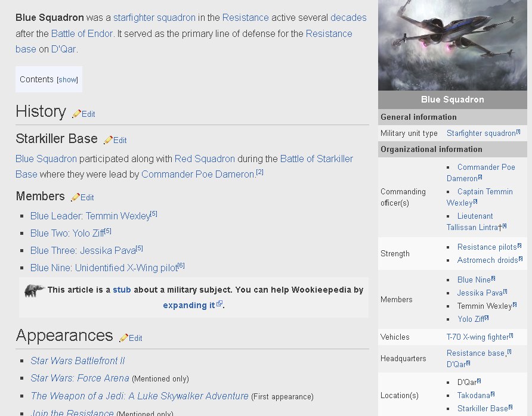
Task: Open Blue Two: Yolo Ziff member link
Action: (x=67, y=233)
